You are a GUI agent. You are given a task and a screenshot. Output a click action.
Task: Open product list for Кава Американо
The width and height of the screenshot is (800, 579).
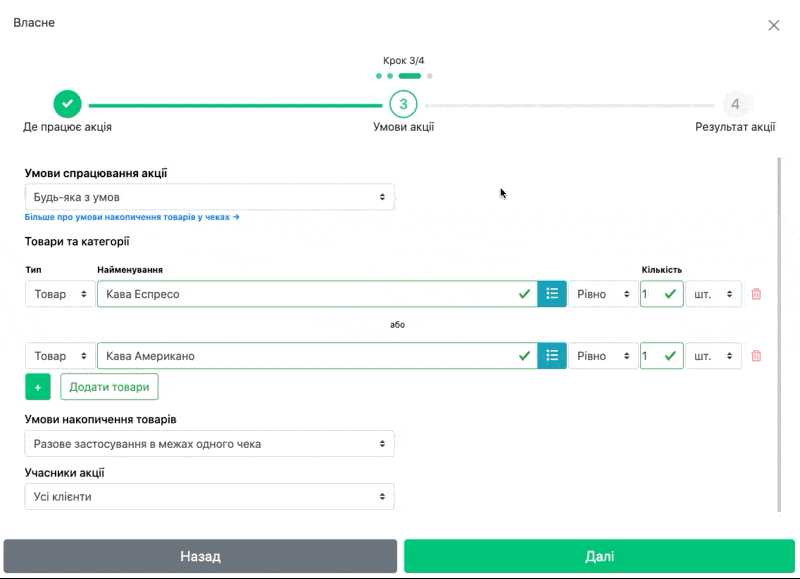pyautogui.click(x=552, y=356)
